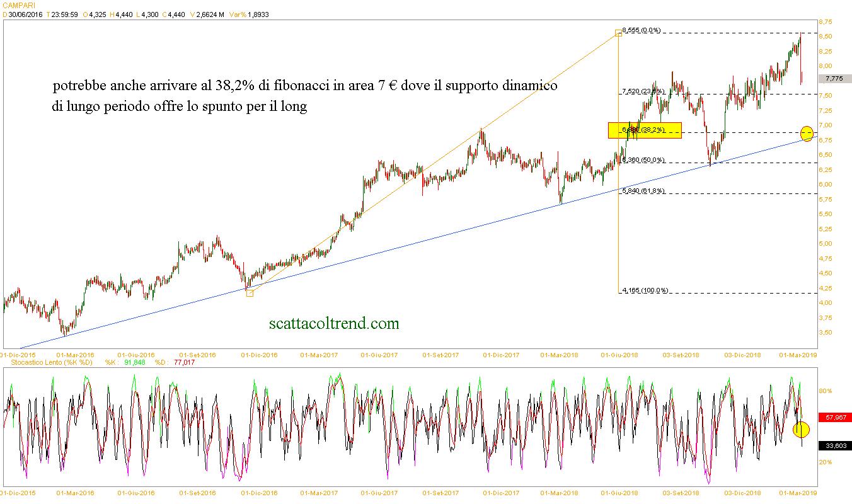Screen dimensions: 852x504
Task: Click the 6,00 price axis label
Action: (x=826, y=185)
